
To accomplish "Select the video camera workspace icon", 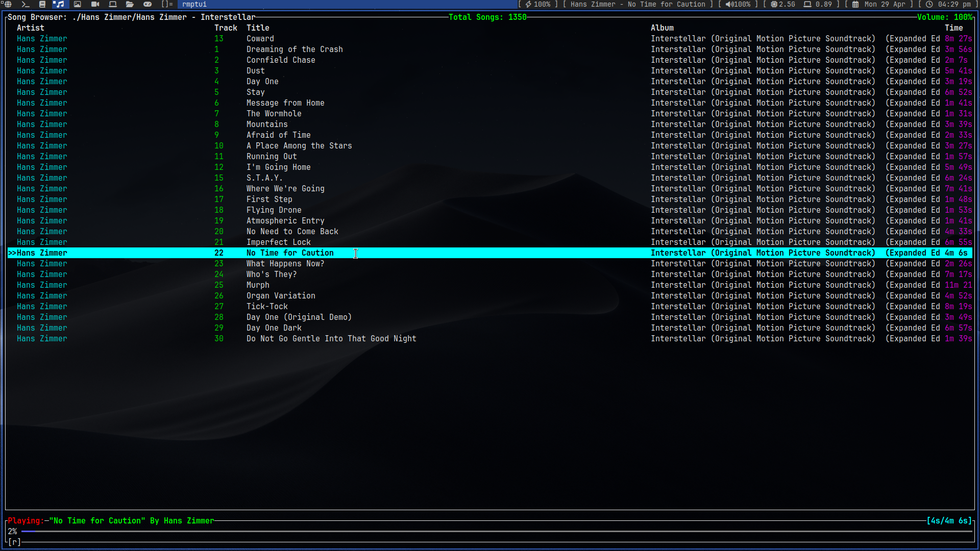I will [x=95, y=4].
